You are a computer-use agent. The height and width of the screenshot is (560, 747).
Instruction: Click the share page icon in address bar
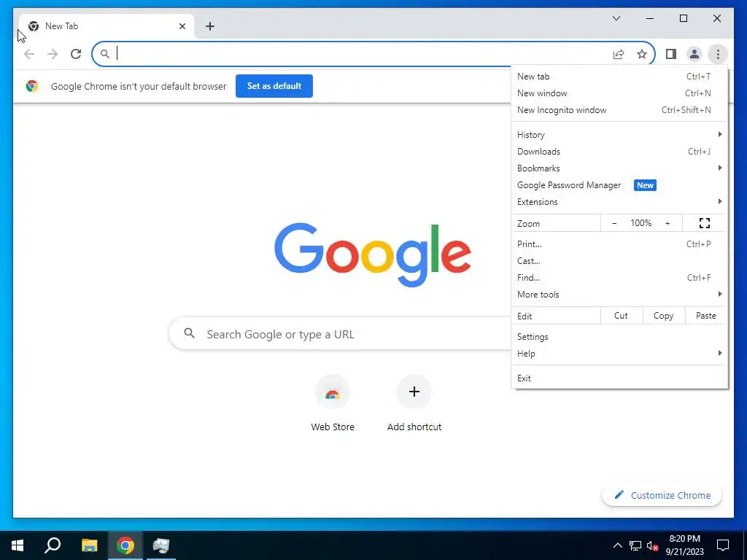[619, 54]
